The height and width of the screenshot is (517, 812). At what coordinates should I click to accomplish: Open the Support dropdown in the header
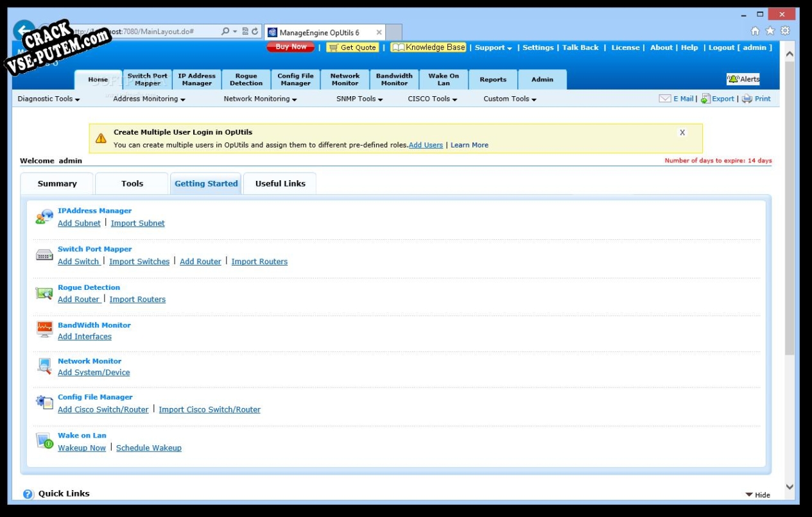click(493, 47)
